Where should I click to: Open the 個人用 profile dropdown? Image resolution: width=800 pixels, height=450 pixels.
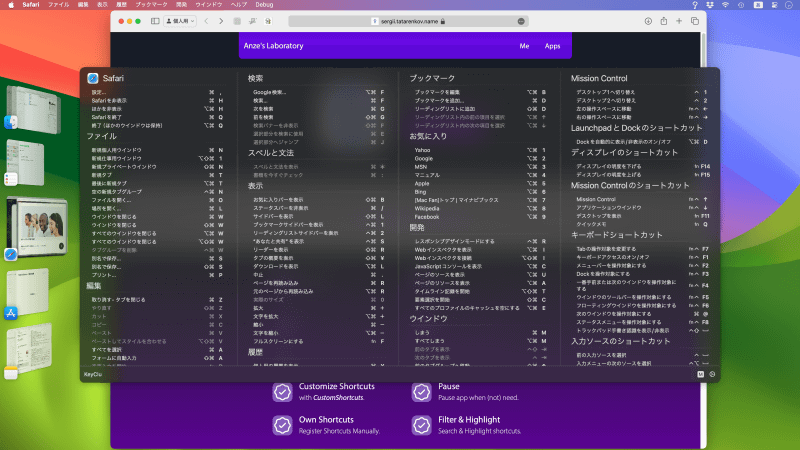coord(181,21)
